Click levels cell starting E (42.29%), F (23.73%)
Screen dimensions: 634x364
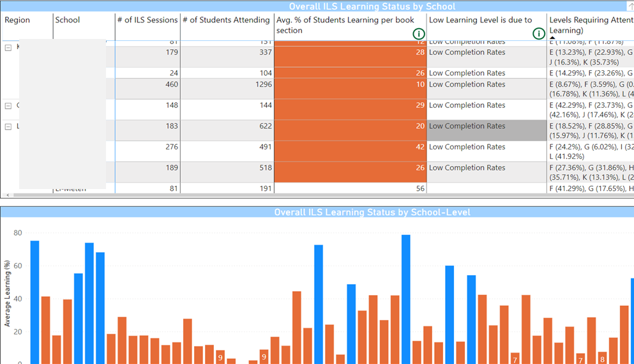point(591,110)
